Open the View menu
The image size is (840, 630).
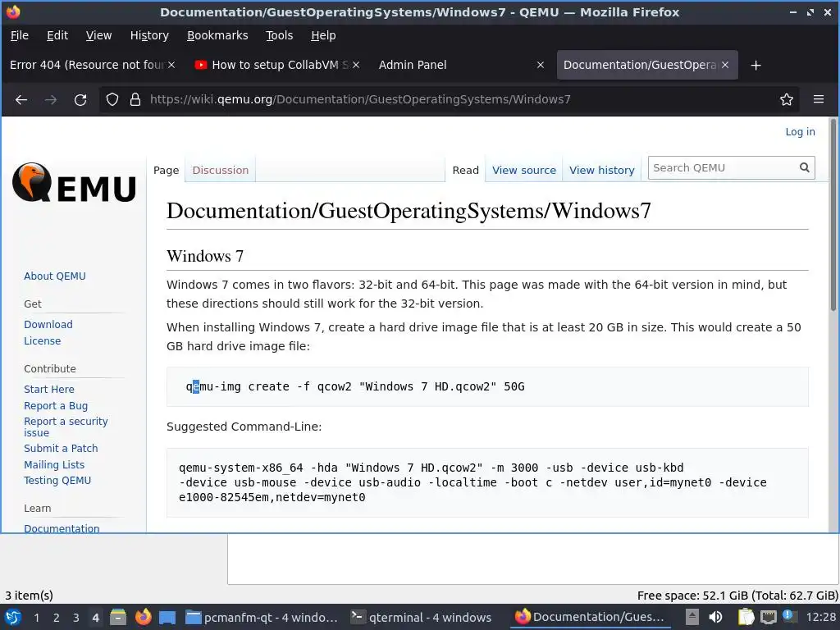[x=98, y=35]
